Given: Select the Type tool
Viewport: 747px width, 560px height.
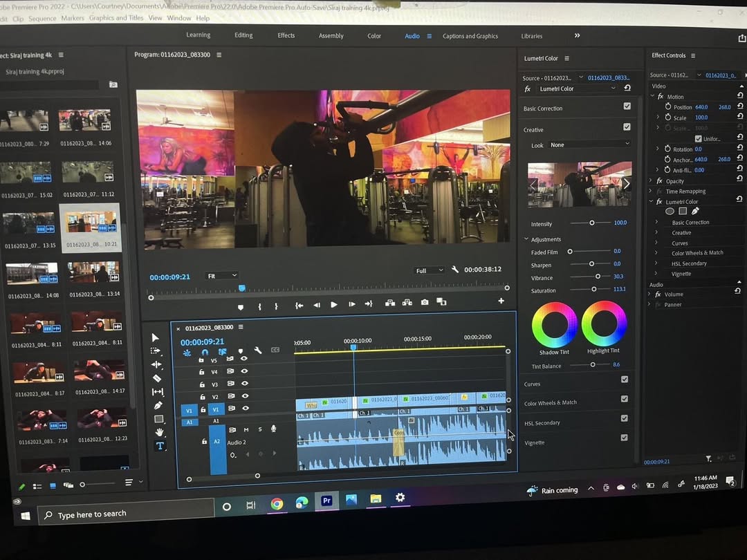Looking at the screenshot, I should coord(160,446).
